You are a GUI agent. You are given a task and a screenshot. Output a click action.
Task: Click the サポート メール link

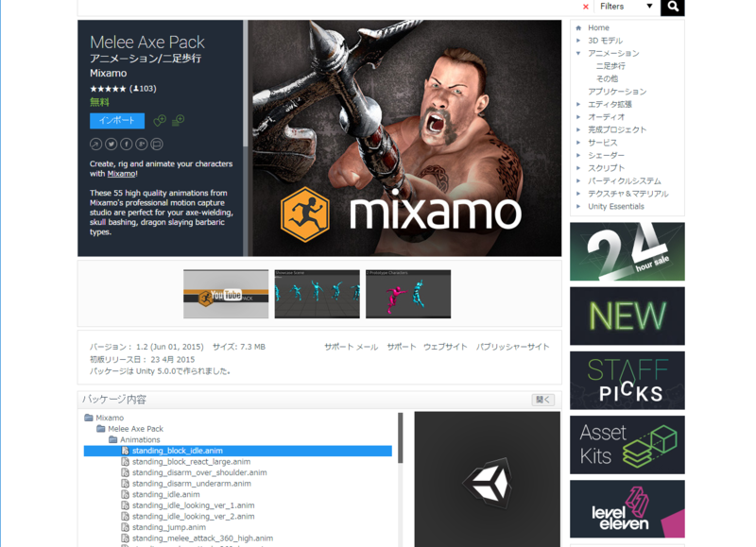coord(351,347)
